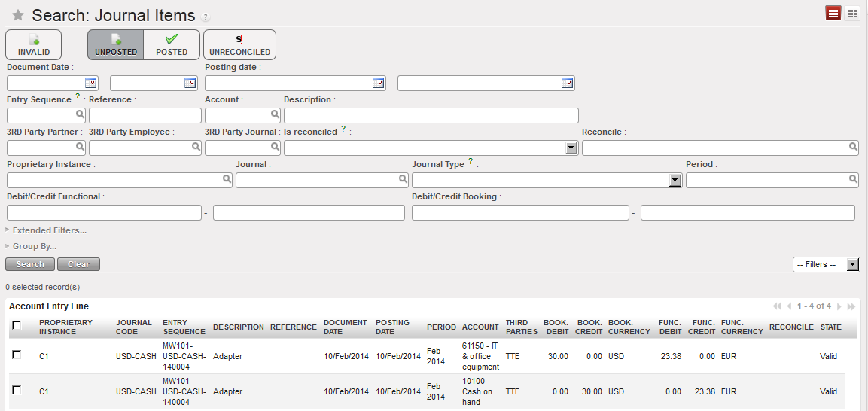Go to next page arrow in pager
868x411 pixels.
pyautogui.click(x=839, y=306)
